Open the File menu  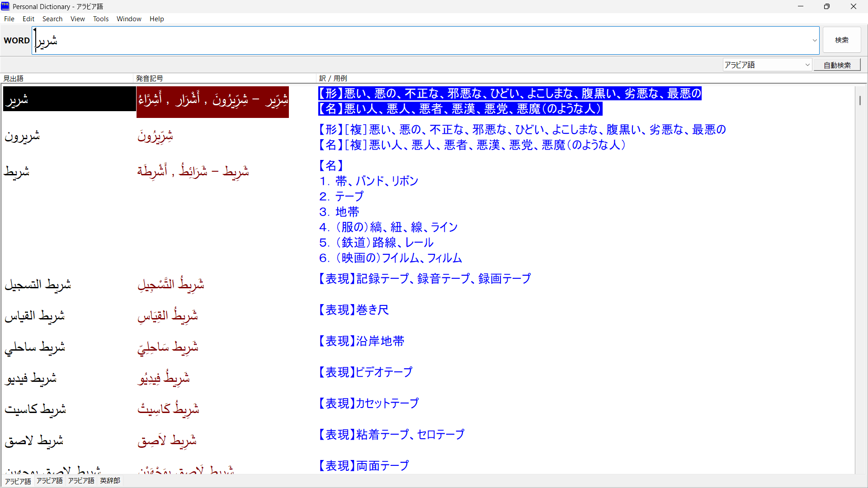coord(9,19)
